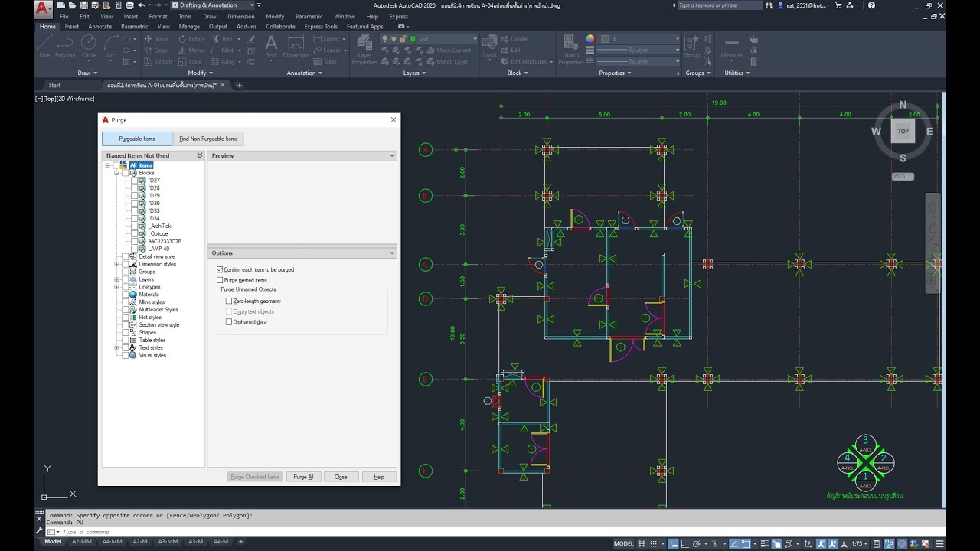This screenshot has width=980, height=551.
Task: Select the Polyline tool
Action: (65, 46)
